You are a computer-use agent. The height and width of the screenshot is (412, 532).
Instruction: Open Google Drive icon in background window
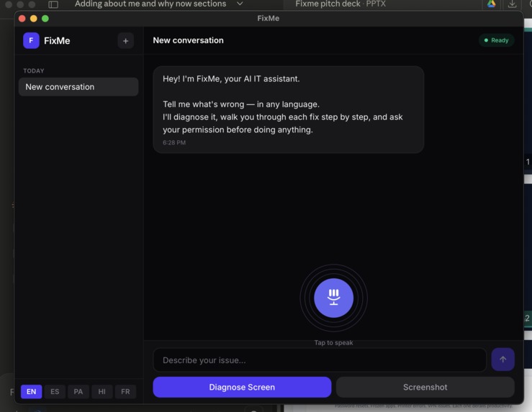coord(491,4)
